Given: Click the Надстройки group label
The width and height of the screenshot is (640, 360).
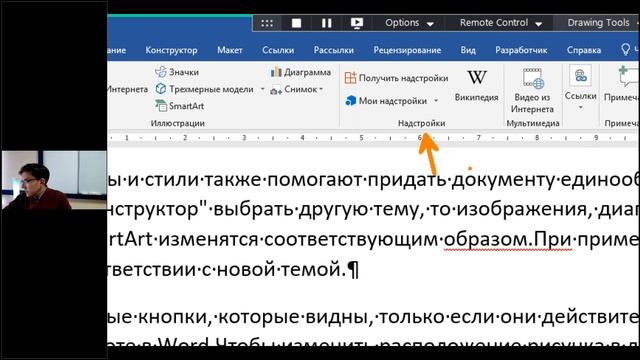Looking at the screenshot, I should 422,123.
